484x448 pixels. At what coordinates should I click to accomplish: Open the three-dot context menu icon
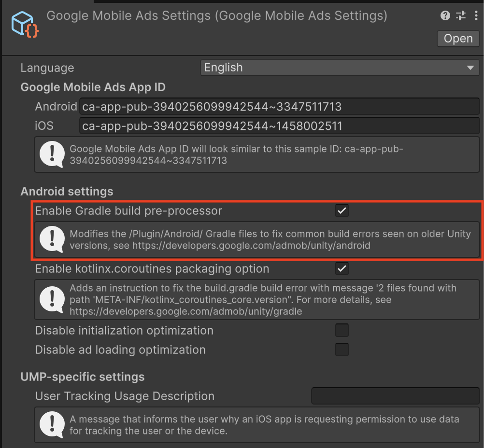(x=477, y=15)
